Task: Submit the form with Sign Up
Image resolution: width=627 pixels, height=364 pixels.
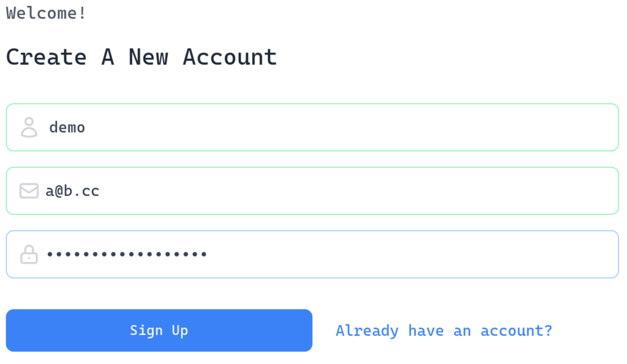Action: coord(159,331)
